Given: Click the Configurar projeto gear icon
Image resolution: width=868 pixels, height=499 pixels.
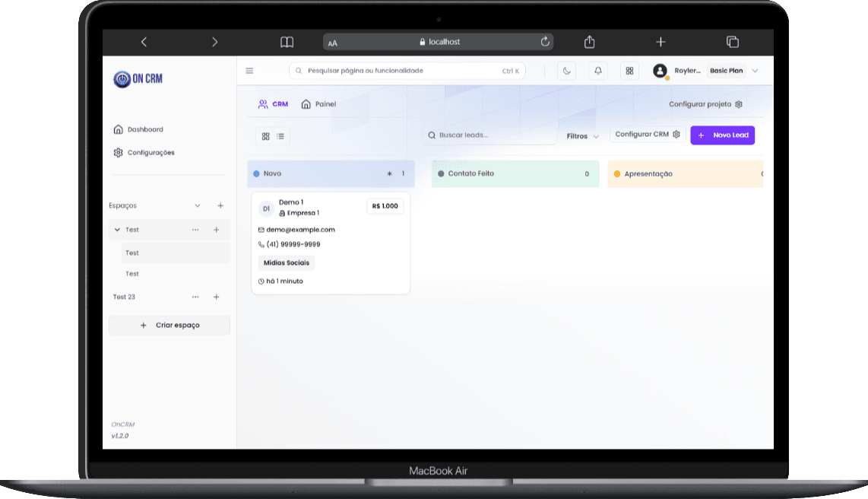Looking at the screenshot, I should pos(738,104).
